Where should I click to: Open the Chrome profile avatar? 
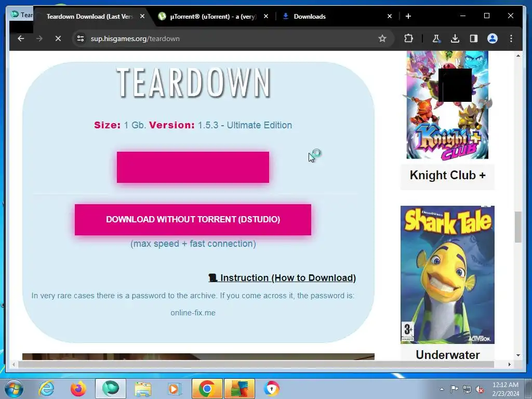pyautogui.click(x=493, y=38)
